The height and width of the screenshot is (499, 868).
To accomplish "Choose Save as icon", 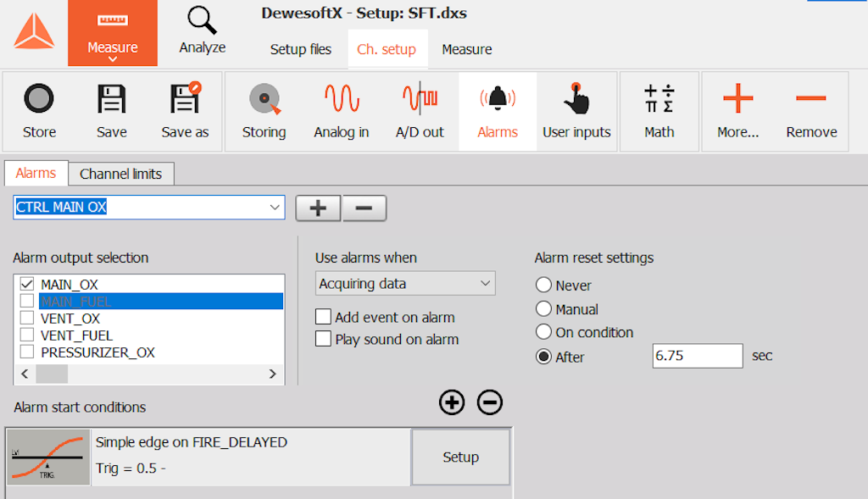I will [185, 111].
